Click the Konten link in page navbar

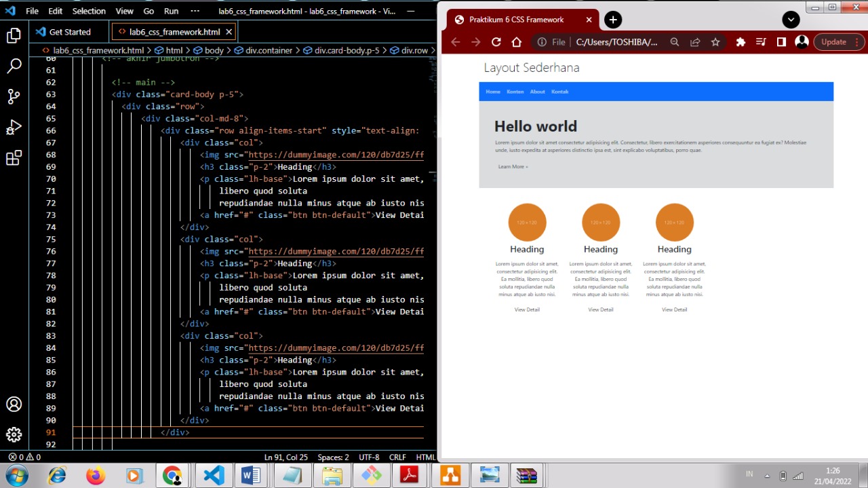tap(515, 92)
